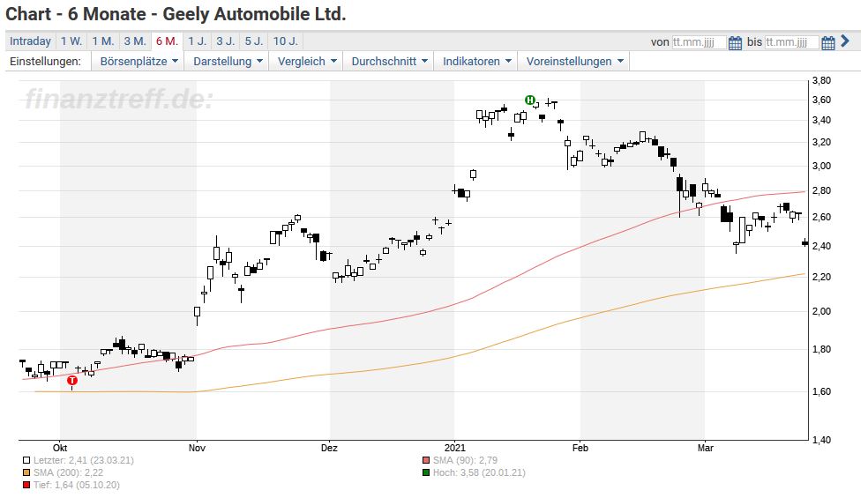The width and height of the screenshot is (868, 498).
Task: Click the 'Feb' x-axis label
Action: click(580, 448)
